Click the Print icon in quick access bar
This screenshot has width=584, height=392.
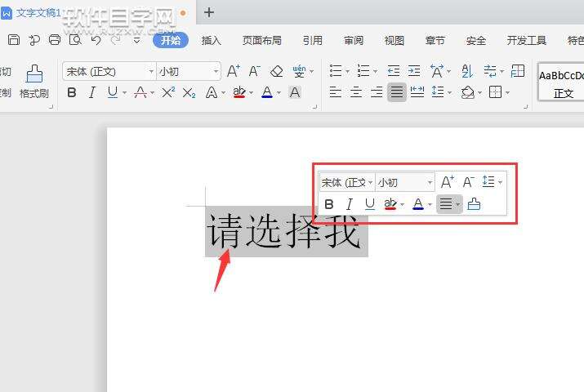[55, 39]
